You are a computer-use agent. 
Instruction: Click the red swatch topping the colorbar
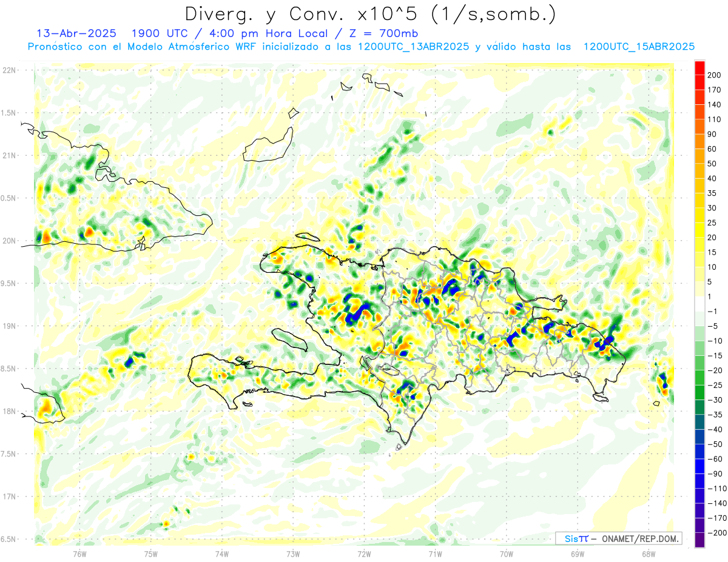700,68
